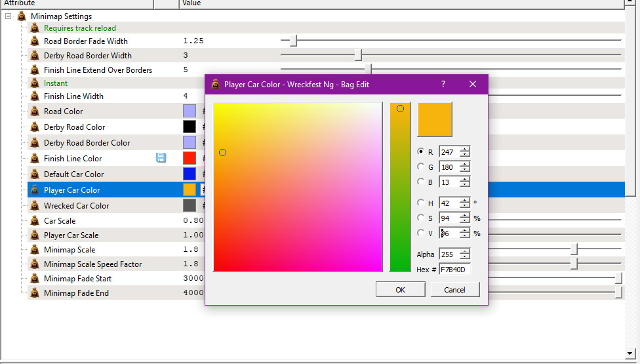Image resolution: width=640 pixels, height=364 pixels.
Task: Click the Hex field showing F7B40D
Action: coord(454,270)
